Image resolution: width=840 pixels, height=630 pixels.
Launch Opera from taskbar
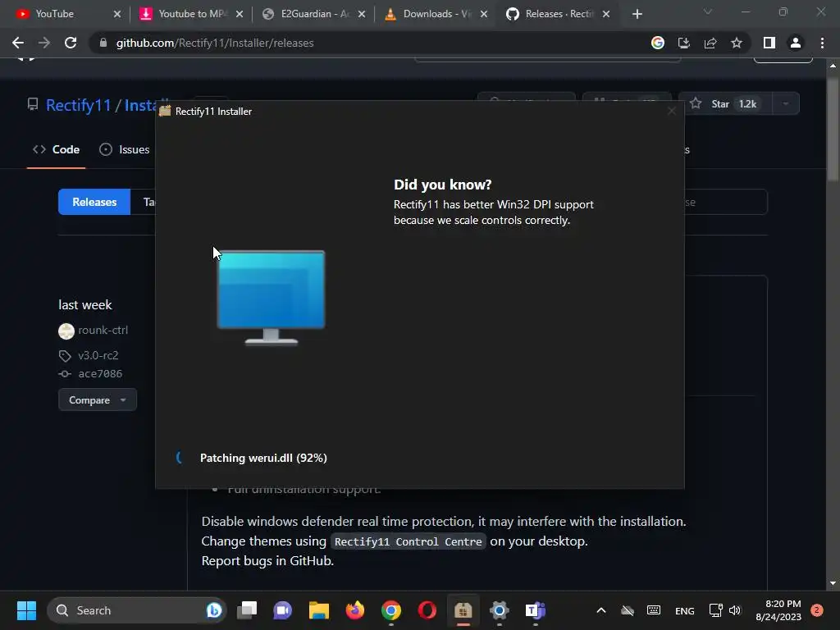point(427,610)
